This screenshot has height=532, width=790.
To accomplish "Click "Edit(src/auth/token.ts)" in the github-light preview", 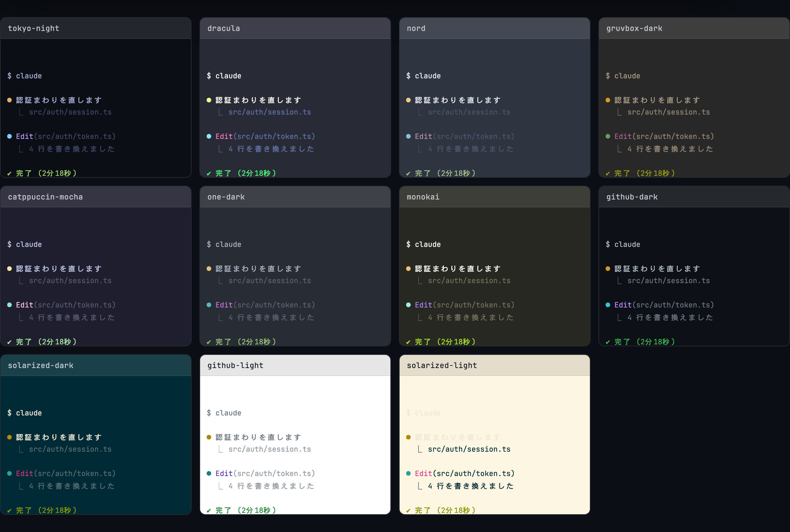I will point(265,473).
